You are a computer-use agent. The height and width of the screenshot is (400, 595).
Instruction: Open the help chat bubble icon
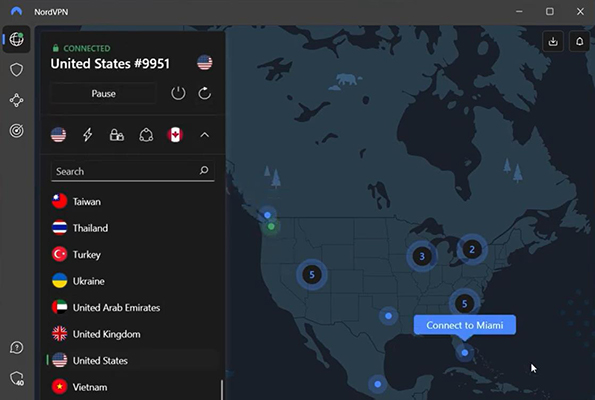tap(16, 347)
